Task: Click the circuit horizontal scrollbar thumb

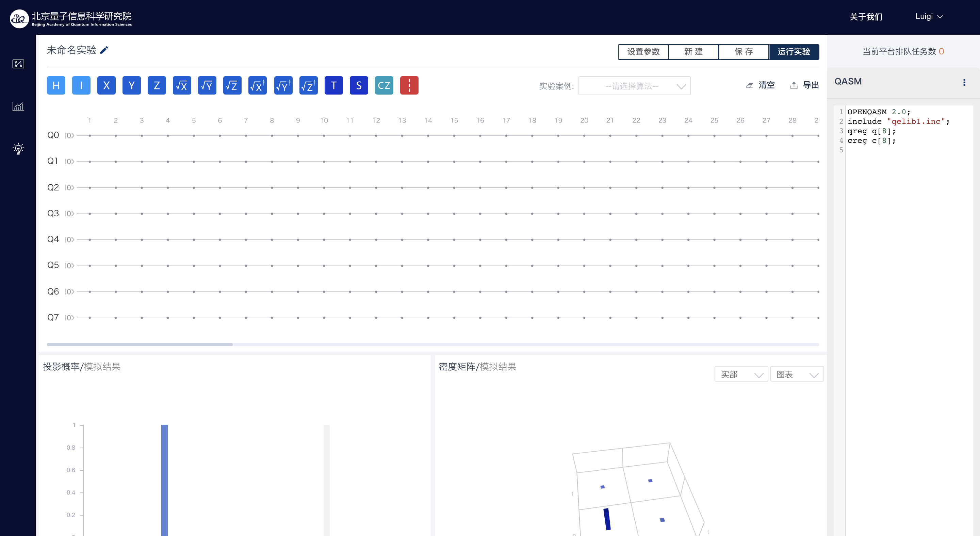Action: [x=140, y=345]
